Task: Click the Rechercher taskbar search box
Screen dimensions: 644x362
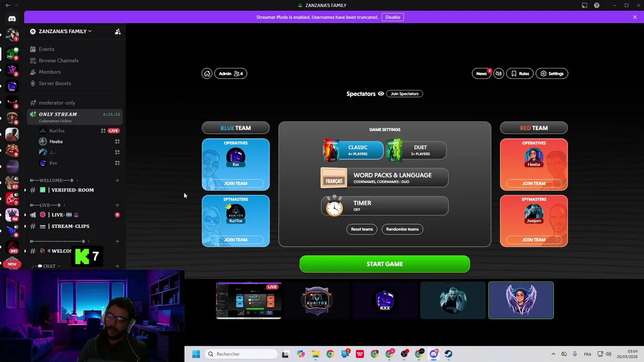Action: [x=242, y=354]
